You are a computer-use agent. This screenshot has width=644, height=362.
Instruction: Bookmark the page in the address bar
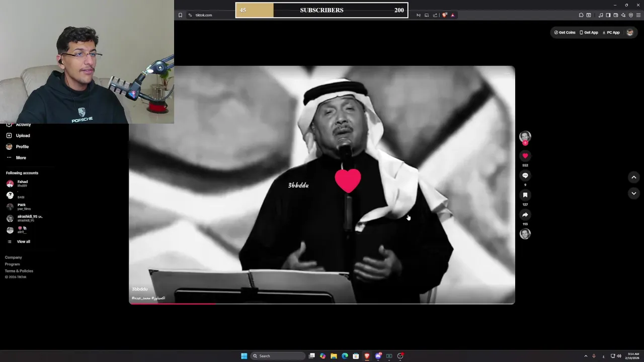180,15
